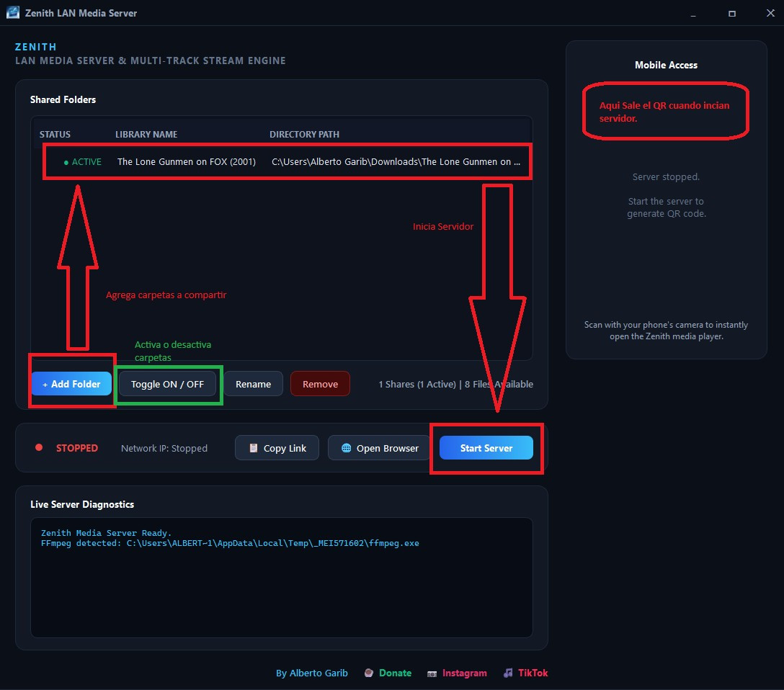This screenshot has height=690, width=784.
Task: Click the LIBRARY NAME column header
Action: click(x=146, y=135)
